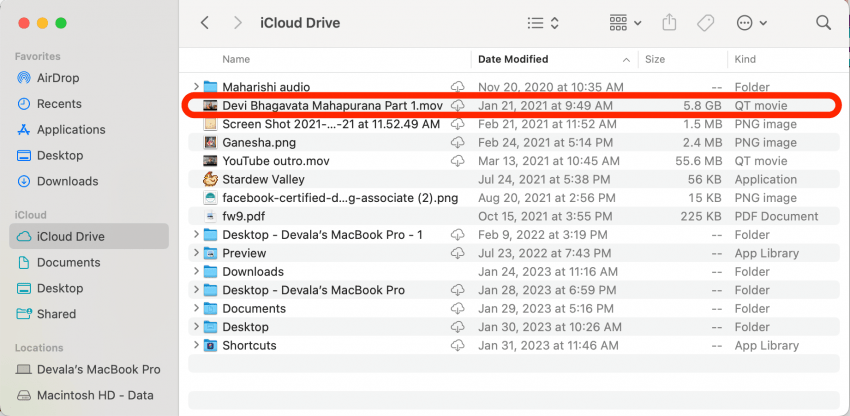850x416 pixels.
Task: Sort by Date Modified column header
Action: (512, 59)
